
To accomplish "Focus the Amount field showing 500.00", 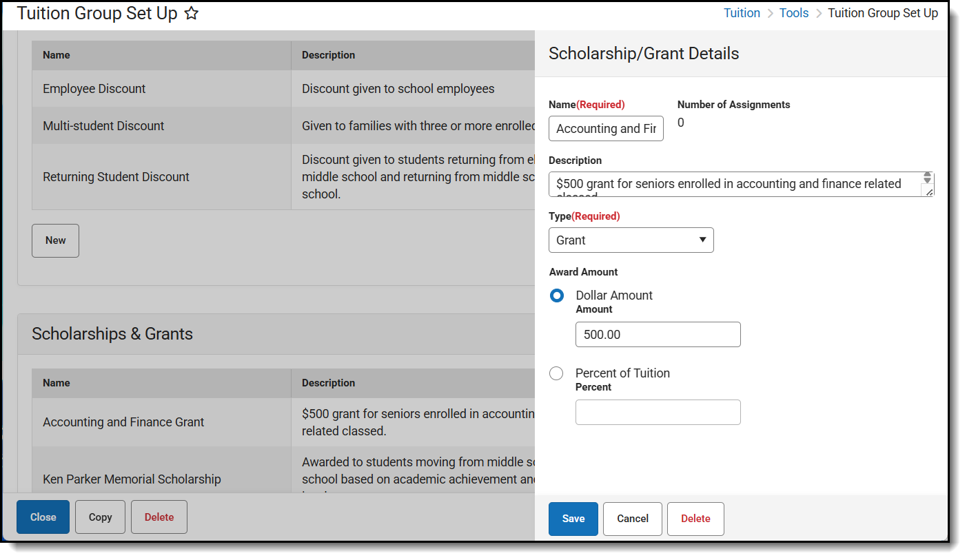I will click(658, 335).
